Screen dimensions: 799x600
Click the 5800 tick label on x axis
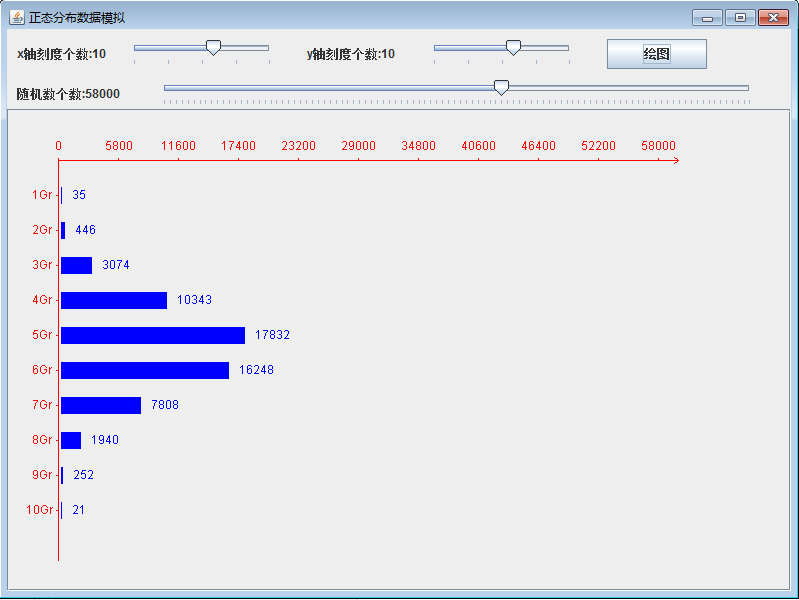119,146
